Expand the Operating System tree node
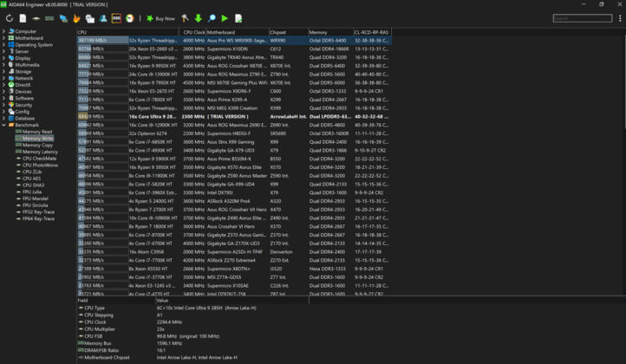 3,45
